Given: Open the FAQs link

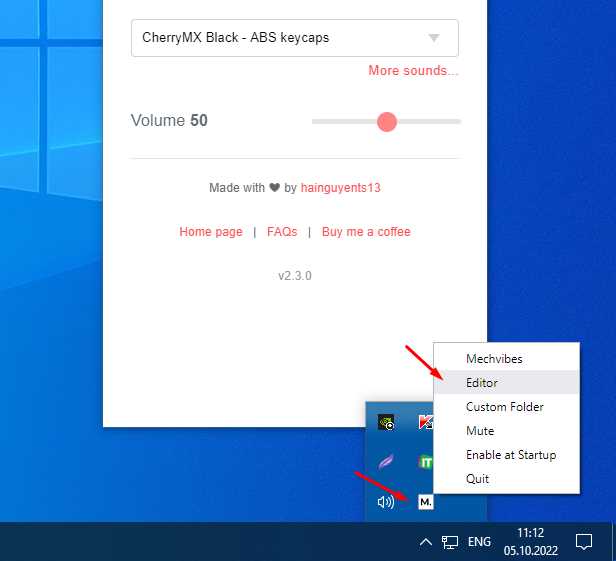Looking at the screenshot, I should pyautogui.click(x=282, y=232).
